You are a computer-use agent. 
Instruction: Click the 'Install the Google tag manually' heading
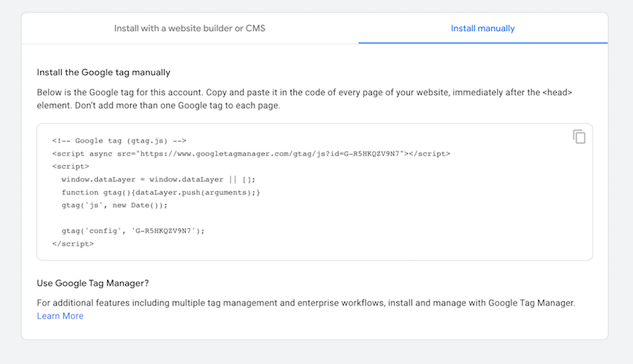point(104,72)
